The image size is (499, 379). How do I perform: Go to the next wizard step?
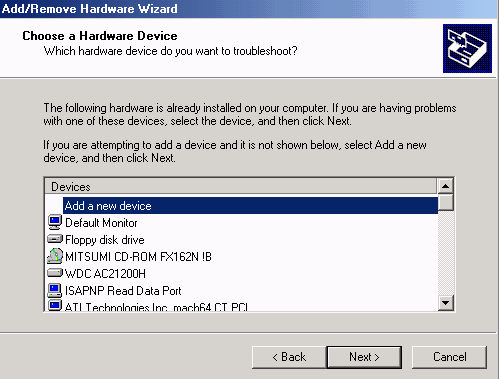coord(364,357)
